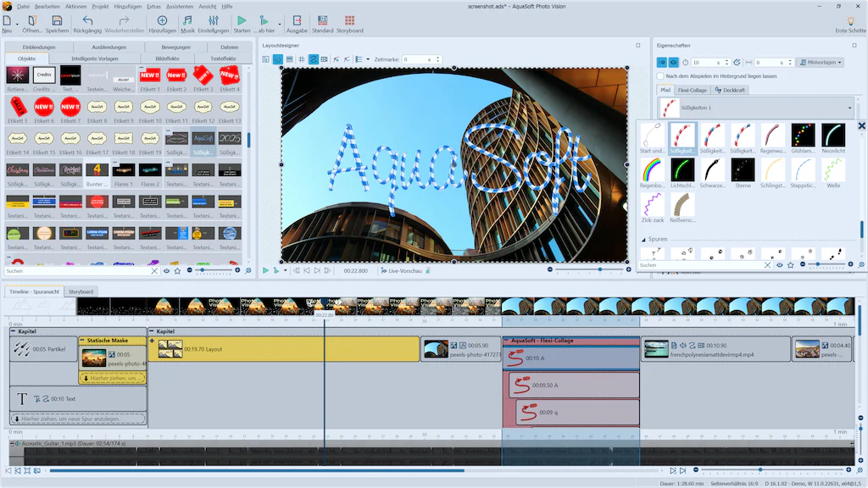Save the project with Speichern
This screenshot has height=488, width=868.
pyautogui.click(x=57, y=21)
